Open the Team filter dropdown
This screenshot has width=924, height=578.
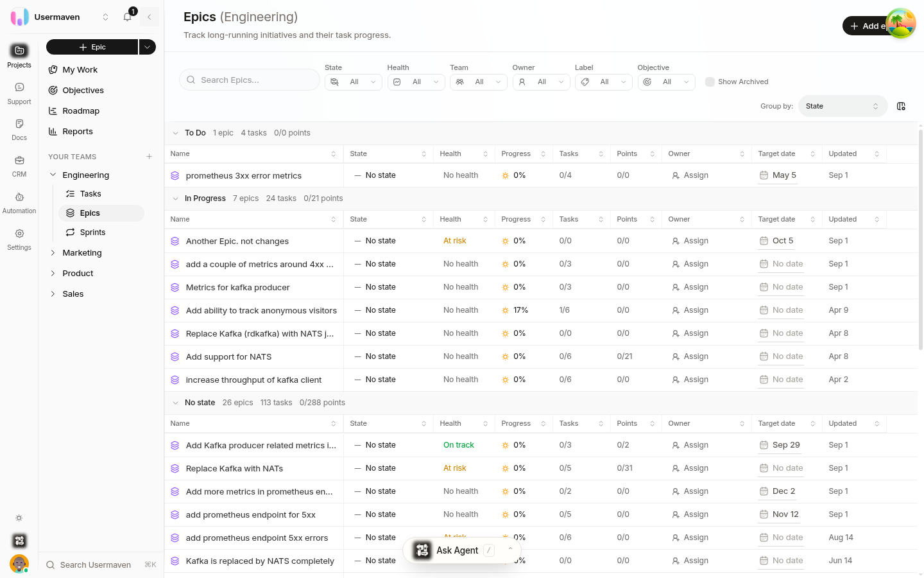tap(479, 82)
